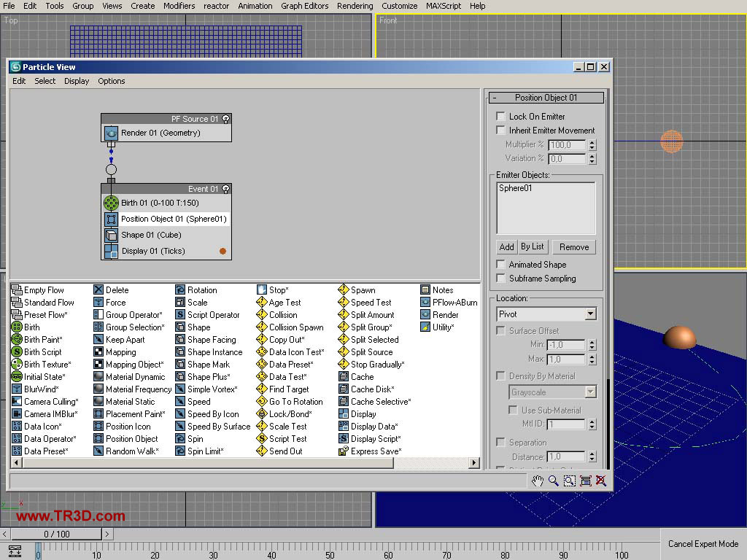Viewport: 747px width, 560px height.
Task: Open the Display menu in Particle View
Action: click(77, 81)
